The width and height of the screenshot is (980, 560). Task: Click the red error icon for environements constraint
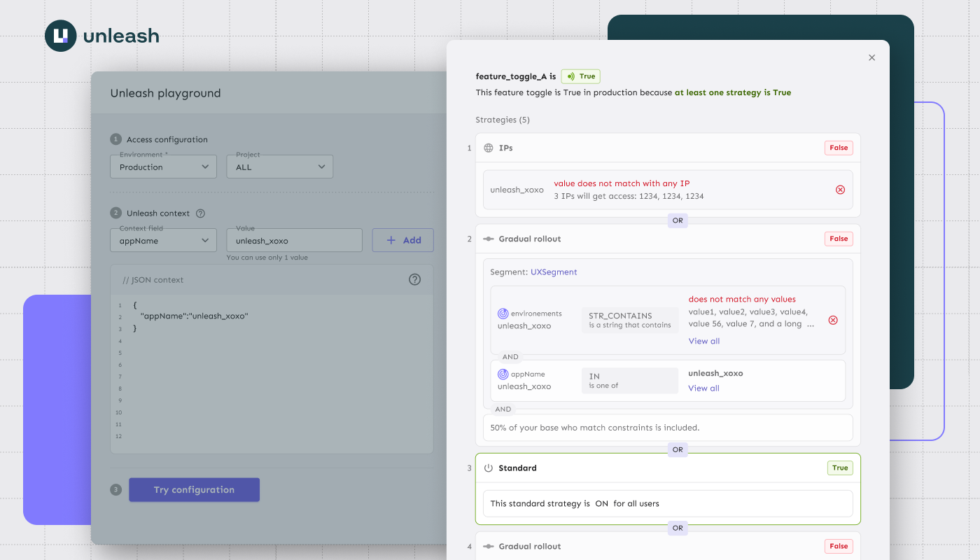832,320
